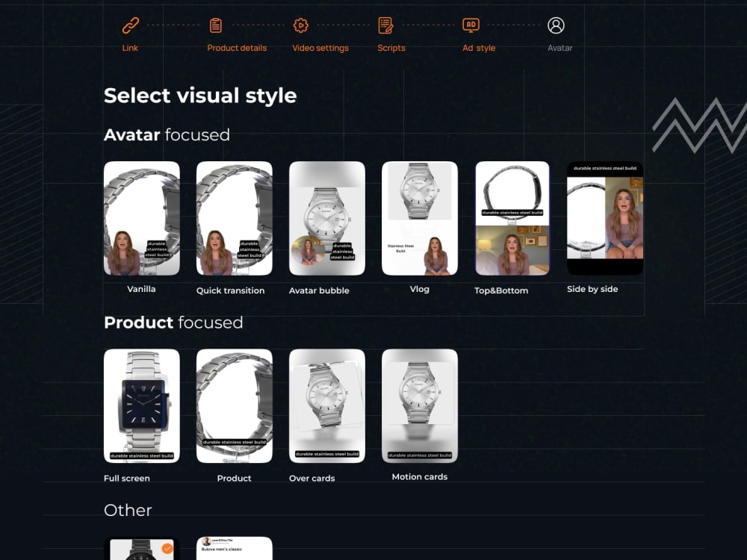Click the Quick transition caption
The width and height of the screenshot is (747, 560).
tap(231, 290)
